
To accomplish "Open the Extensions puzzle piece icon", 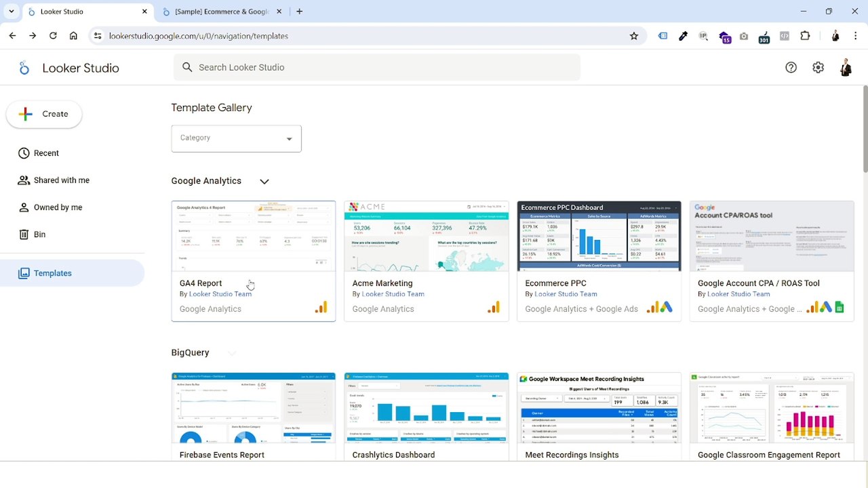I will 805,36.
